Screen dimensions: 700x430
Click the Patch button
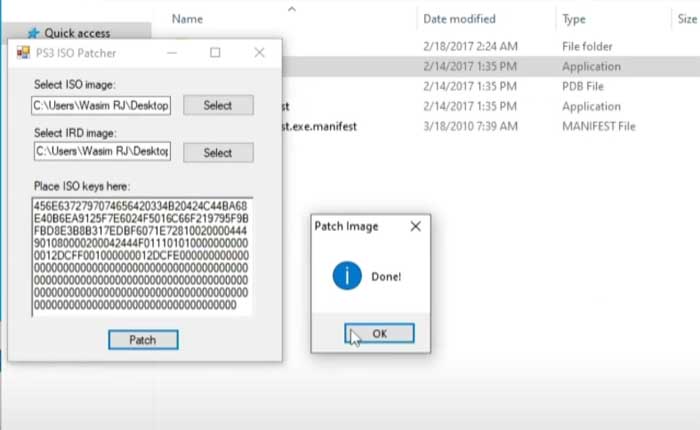coord(143,340)
